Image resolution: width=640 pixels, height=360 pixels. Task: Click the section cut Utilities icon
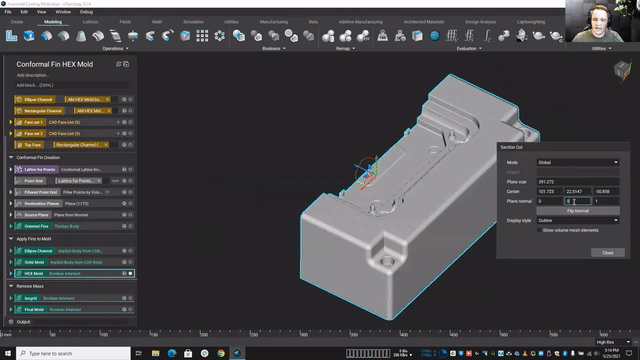522,36
